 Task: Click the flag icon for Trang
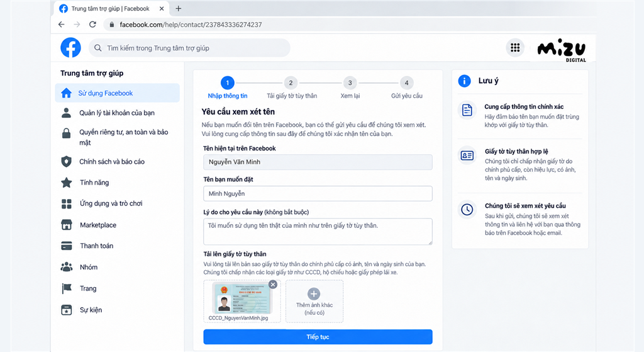[66, 288]
